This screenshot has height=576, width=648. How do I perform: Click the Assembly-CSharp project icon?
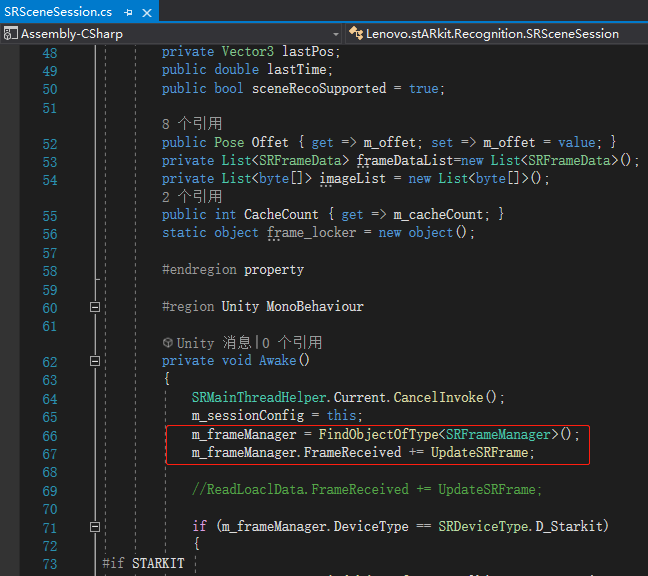[10, 33]
